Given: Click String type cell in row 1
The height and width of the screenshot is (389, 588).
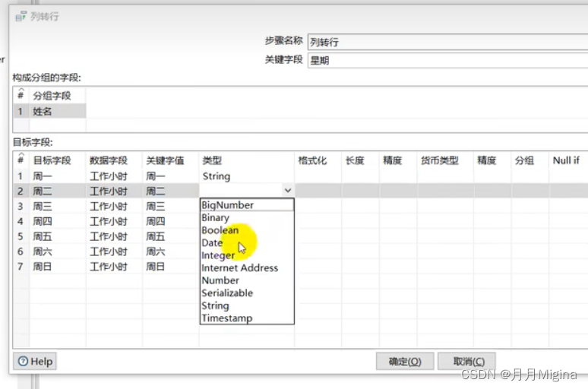Looking at the screenshot, I should pos(247,176).
